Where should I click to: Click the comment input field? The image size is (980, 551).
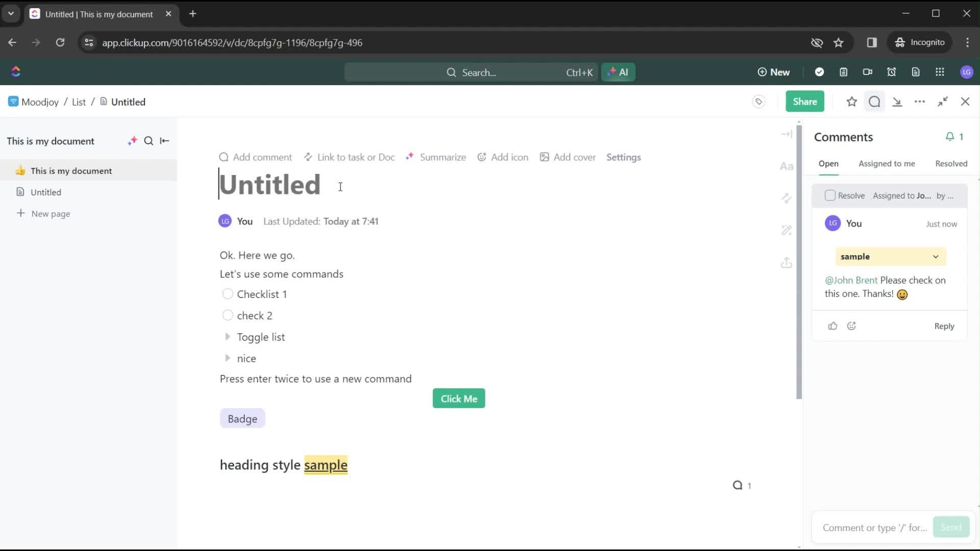[875, 528]
